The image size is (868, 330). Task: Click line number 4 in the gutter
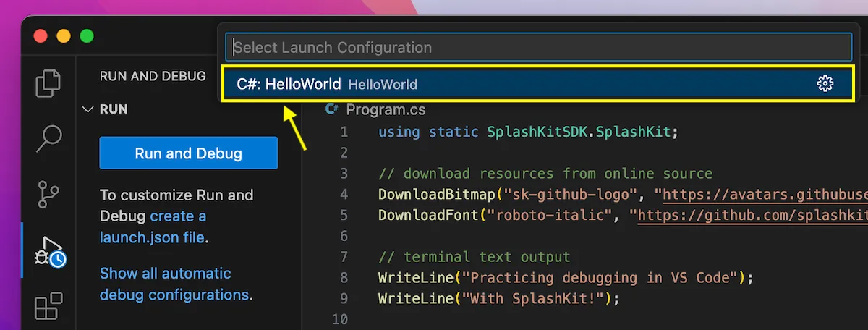[344, 195]
